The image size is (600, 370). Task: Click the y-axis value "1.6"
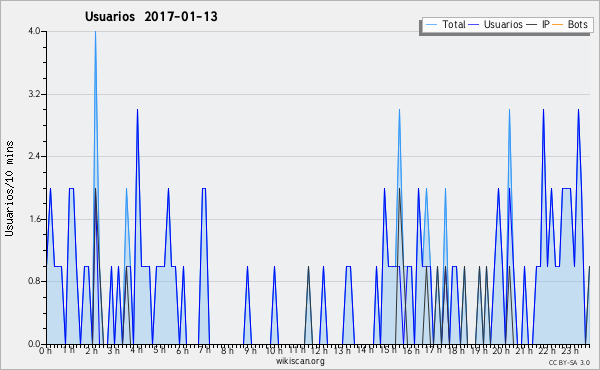click(x=34, y=219)
